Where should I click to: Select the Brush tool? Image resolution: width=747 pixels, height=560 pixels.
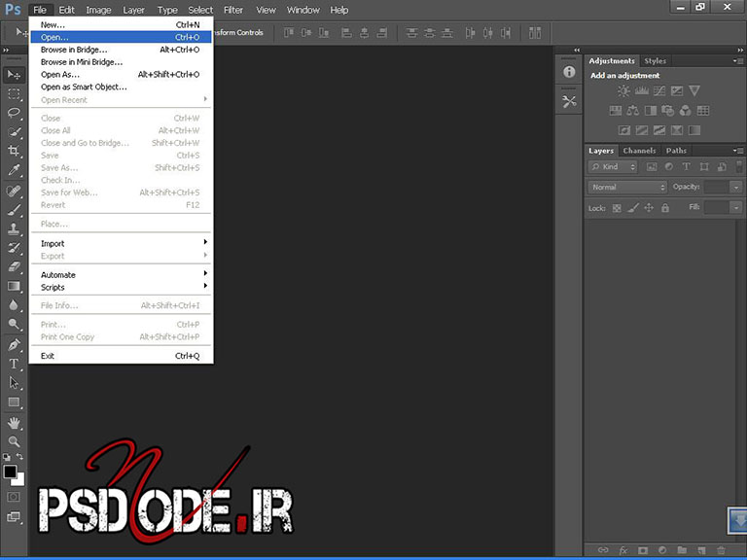click(x=14, y=210)
